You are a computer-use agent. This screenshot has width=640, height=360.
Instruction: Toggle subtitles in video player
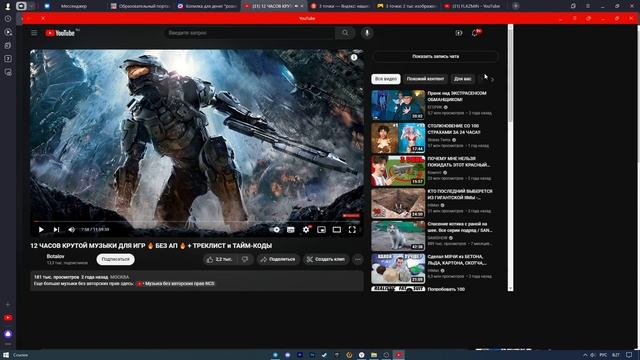coord(291,230)
